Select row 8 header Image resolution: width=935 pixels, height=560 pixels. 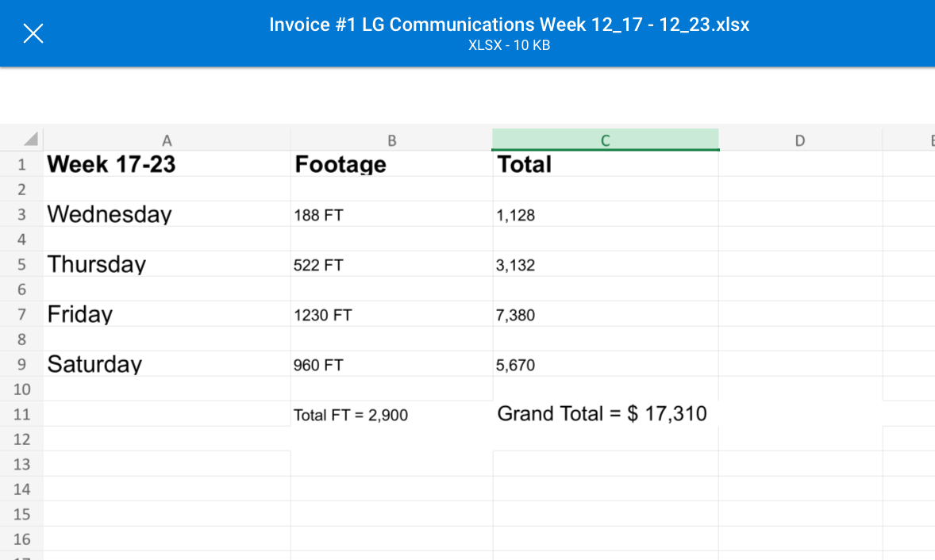21,339
